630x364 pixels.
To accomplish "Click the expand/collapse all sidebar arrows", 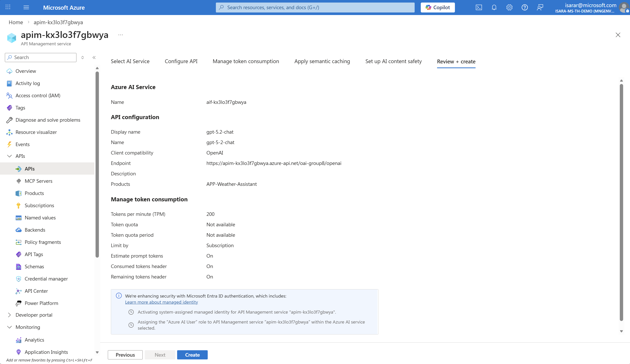I will 83,58.
